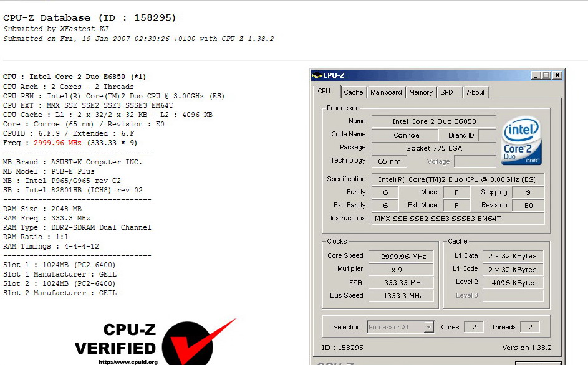Click the 'CPU Arch : 2 Cores - 2 Threads' line
Viewport: 588px width, 365px height.
coord(68,87)
